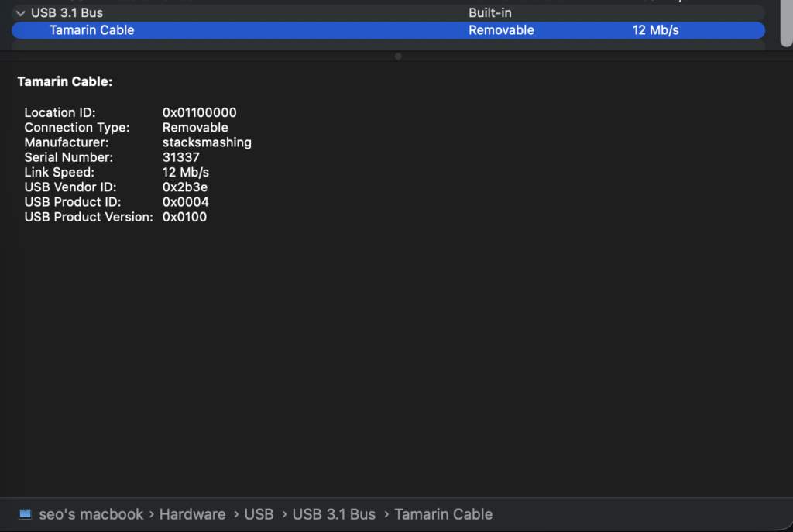Go to seo's macbook in path bar

point(91,514)
